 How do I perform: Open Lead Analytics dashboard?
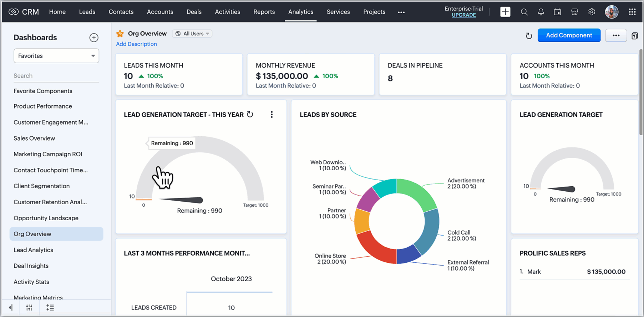pos(33,250)
